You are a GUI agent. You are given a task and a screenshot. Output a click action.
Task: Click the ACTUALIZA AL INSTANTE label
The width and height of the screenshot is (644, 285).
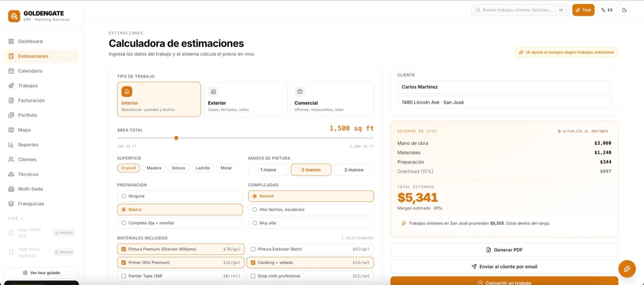tap(583, 131)
